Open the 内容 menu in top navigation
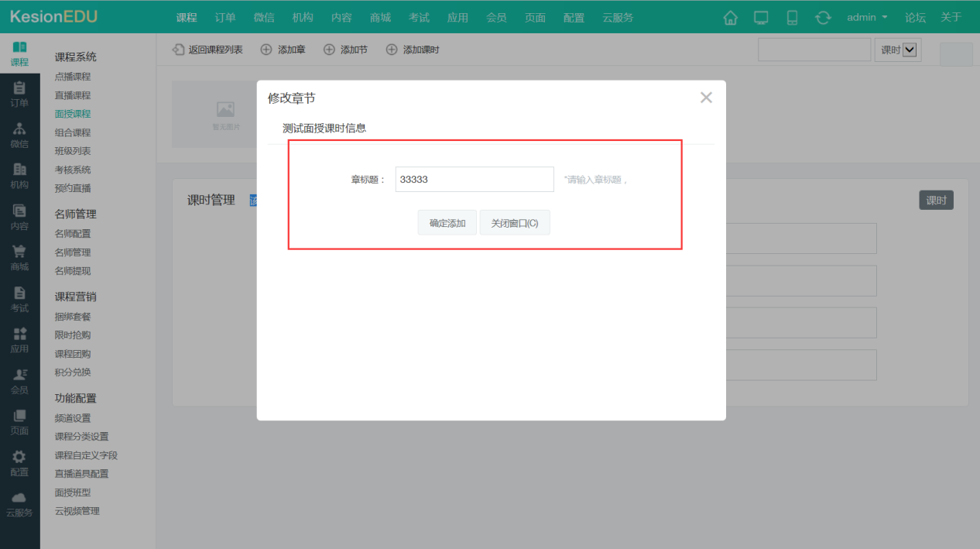This screenshot has height=549, width=980. pos(341,17)
